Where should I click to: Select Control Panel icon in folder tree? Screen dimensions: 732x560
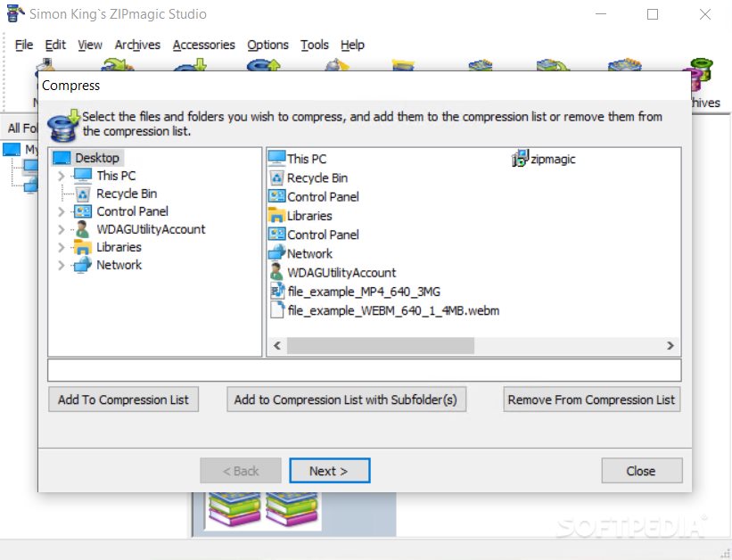pyautogui.click(x=83, y=211)
